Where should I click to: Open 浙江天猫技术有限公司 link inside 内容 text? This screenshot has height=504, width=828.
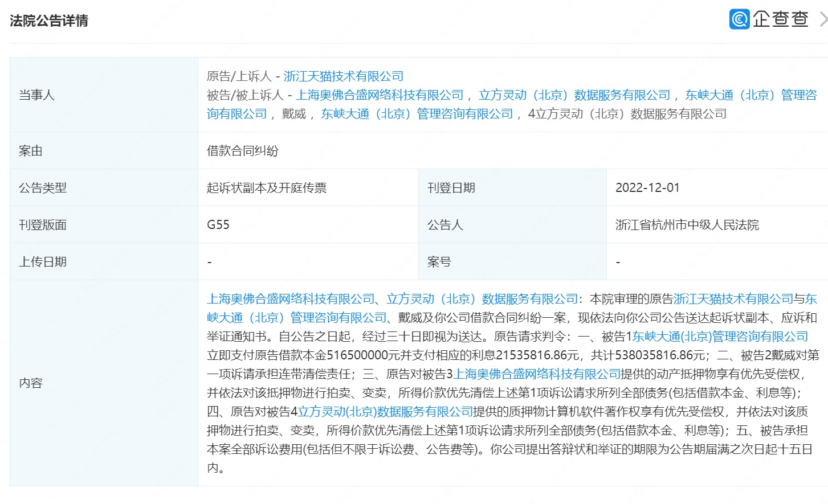click(733, 299)
